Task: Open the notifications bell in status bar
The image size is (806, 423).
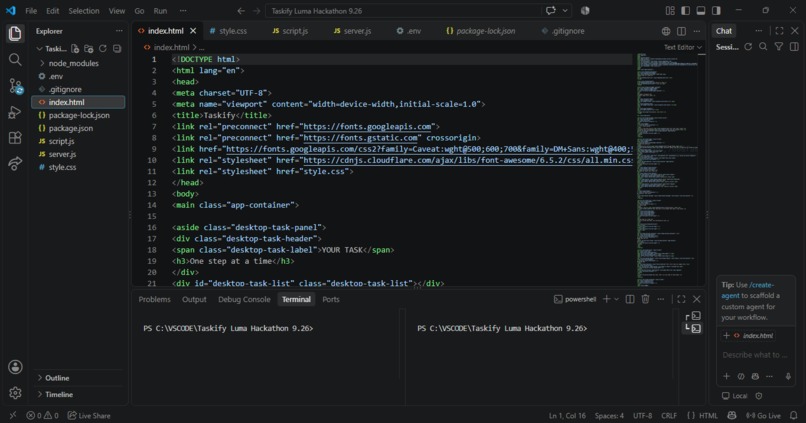Action: tap(794, 415)
